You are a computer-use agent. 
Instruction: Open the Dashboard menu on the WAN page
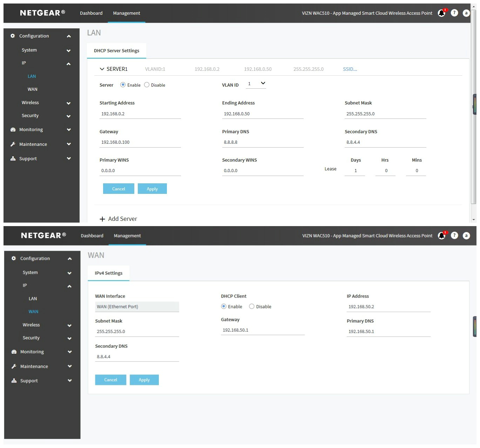[92, 236]
